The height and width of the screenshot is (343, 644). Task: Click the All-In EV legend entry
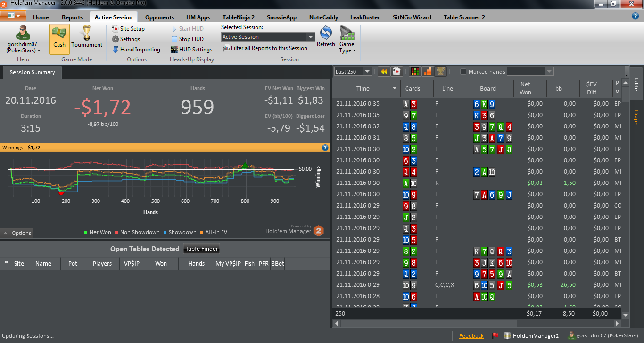(x=214, y=232)
